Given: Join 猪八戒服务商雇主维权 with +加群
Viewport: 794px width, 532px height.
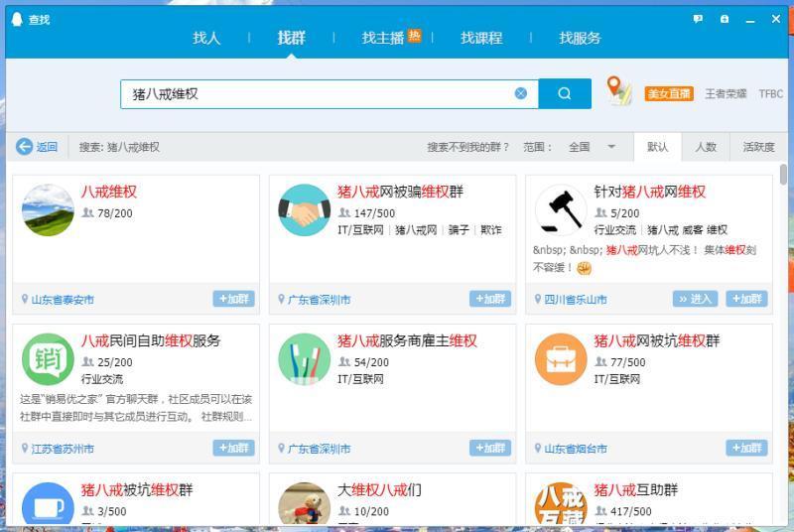Looking at the screenshot, I should 490,448.
